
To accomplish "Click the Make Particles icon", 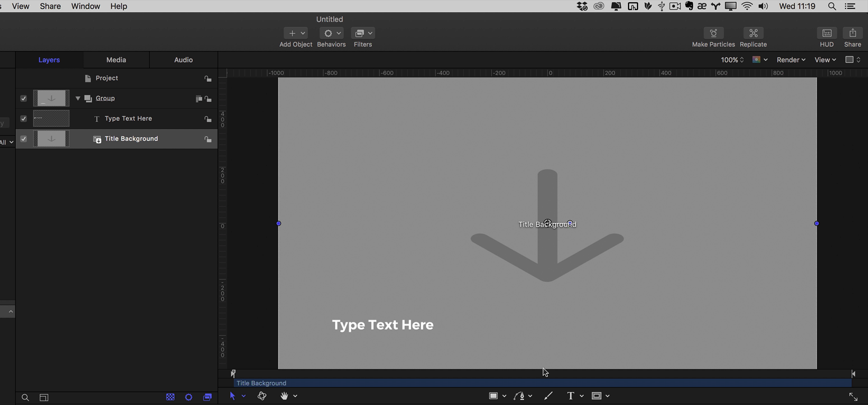I will click(713, 34).
